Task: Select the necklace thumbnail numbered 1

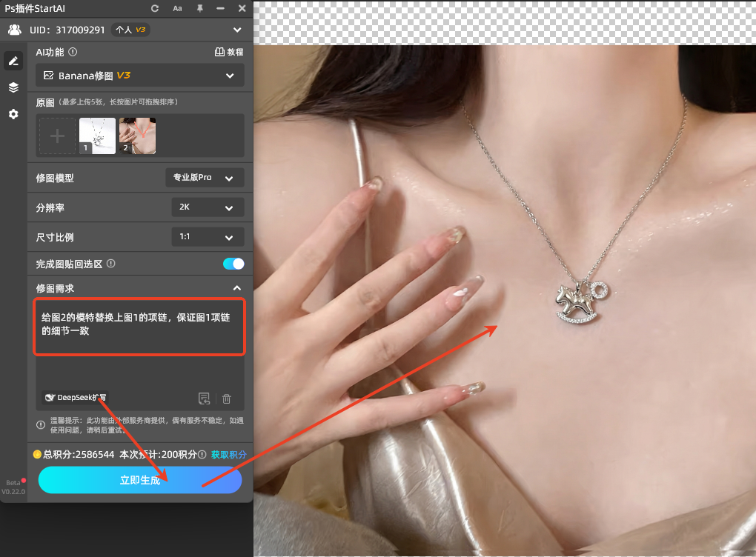Action: 97,136
